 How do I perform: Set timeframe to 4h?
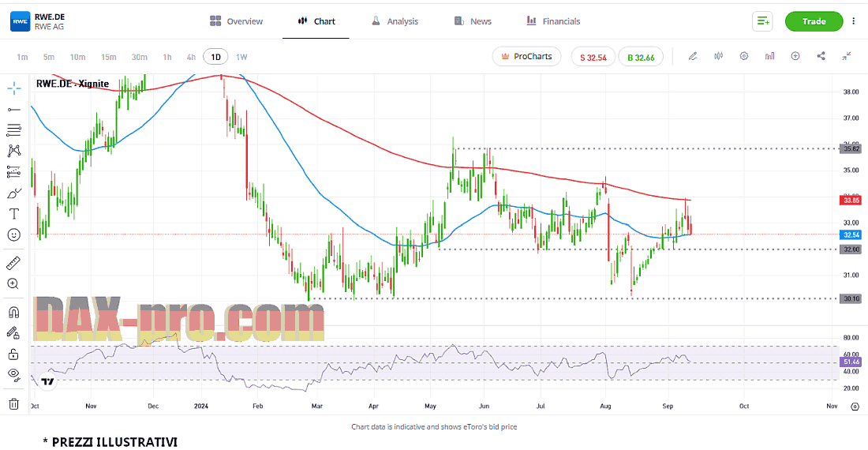coord(191,57)
